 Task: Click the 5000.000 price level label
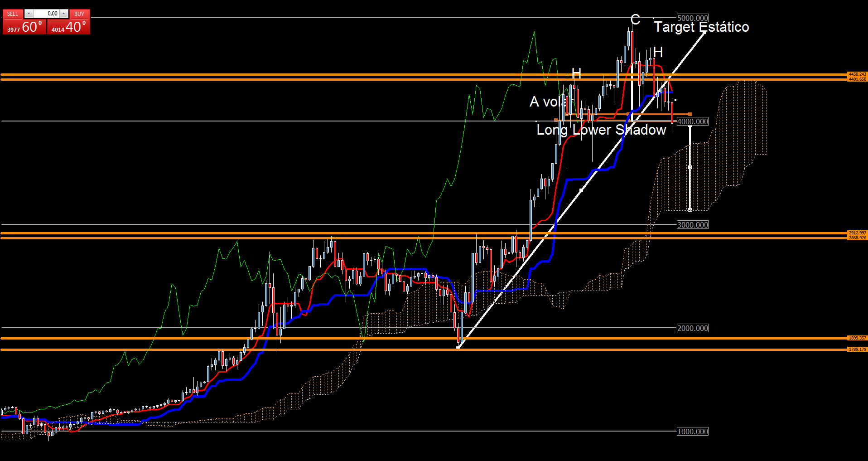(692, 18)
